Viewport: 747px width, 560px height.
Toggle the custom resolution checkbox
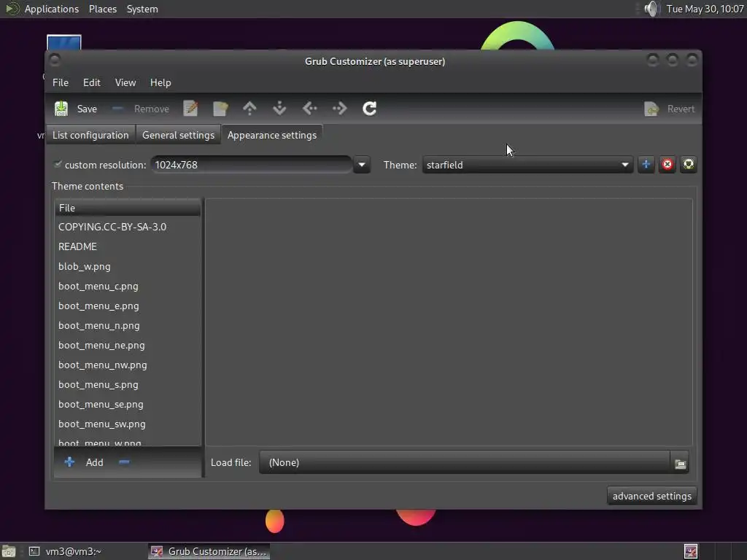(58, 164)
